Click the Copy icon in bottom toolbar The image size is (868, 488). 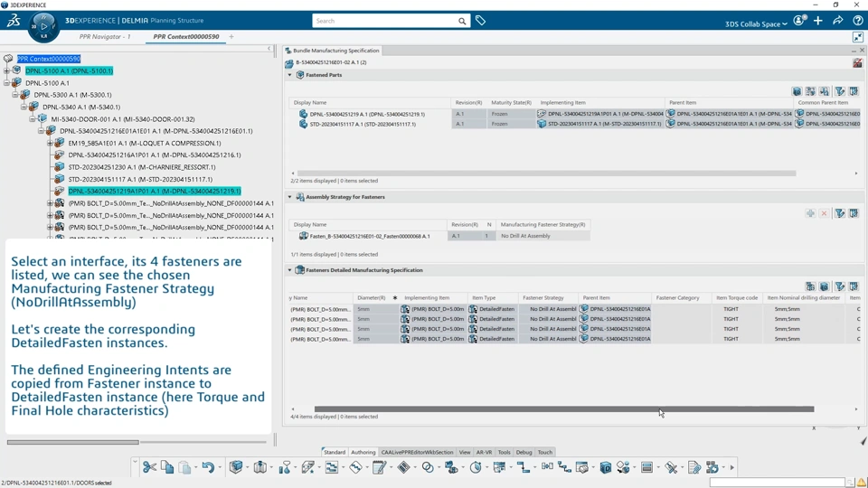click(166, 467)
